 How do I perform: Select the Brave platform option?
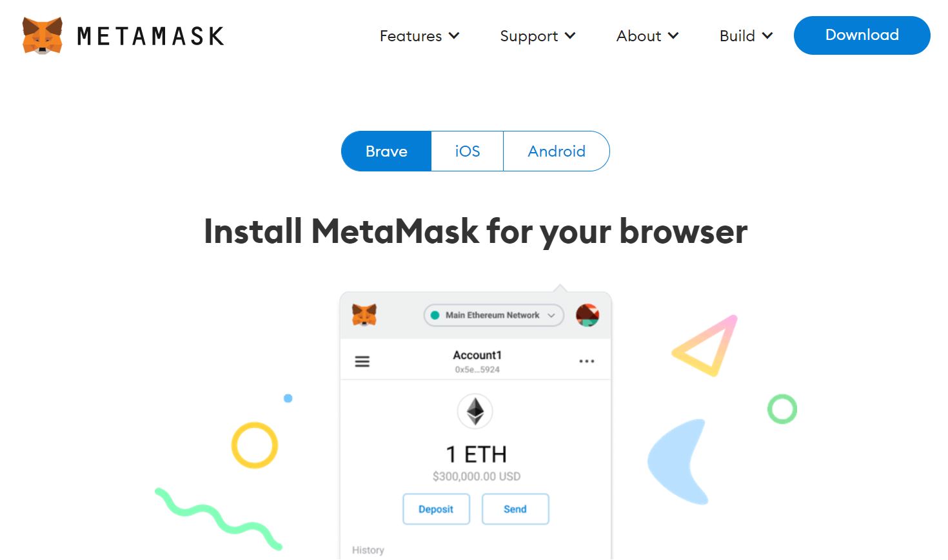tap(386, 151)
